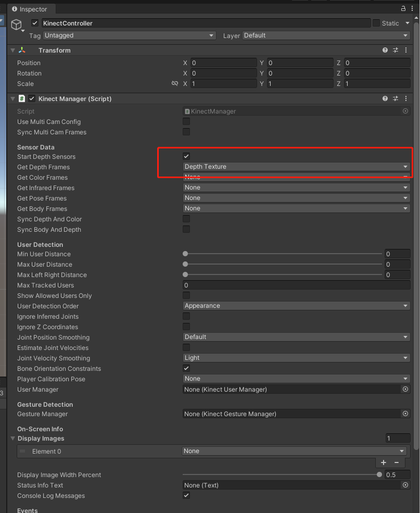Click the Display Images size field
Screen dimensions: 420x513
tap(398, 438)
